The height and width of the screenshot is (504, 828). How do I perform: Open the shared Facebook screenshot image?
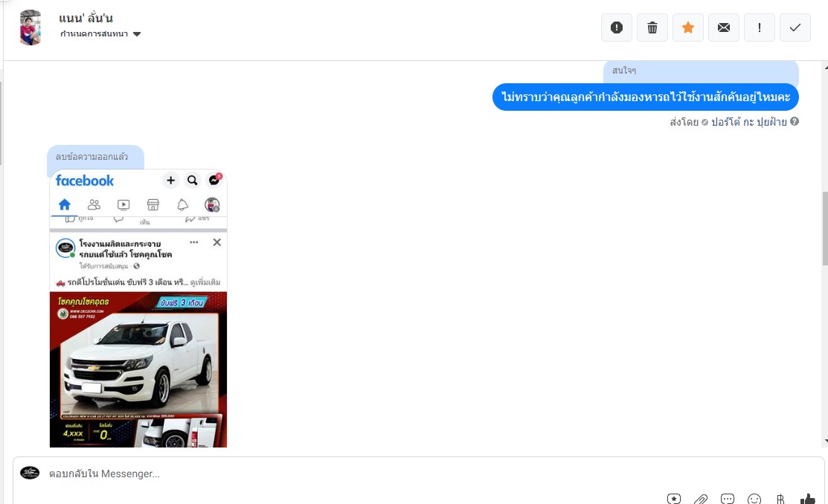138,308
